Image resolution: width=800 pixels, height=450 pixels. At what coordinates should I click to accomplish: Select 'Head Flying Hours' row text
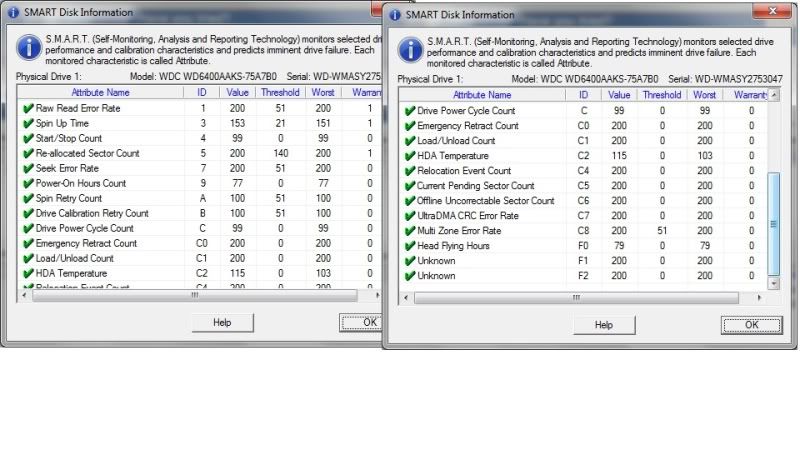454,246
